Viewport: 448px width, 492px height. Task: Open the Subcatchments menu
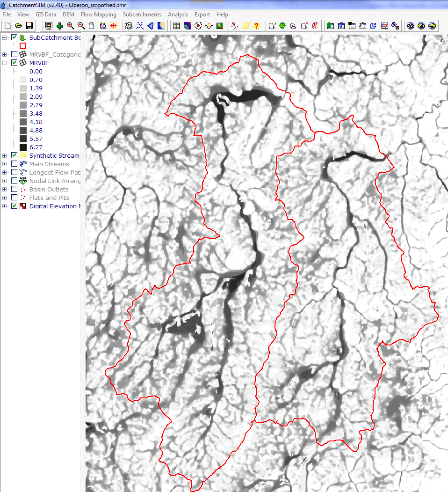(142, 15)
